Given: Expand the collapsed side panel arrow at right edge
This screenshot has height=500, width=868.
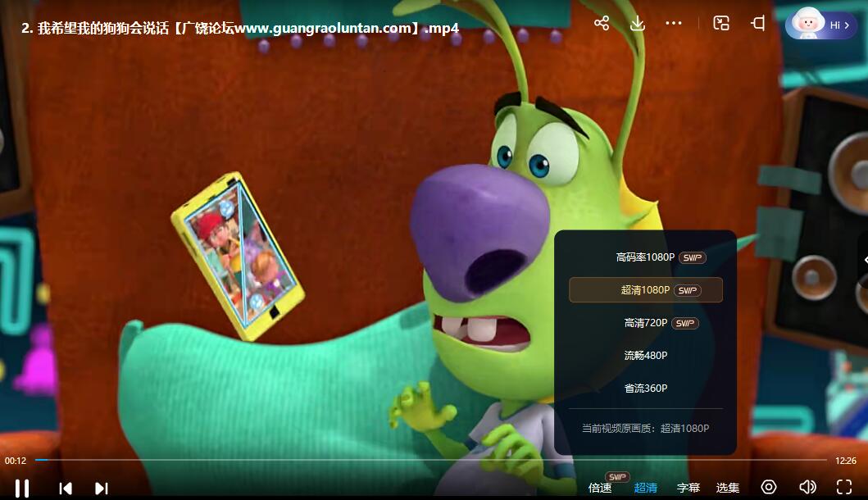Looking at the screenshot, I should (x=864, y=260).
